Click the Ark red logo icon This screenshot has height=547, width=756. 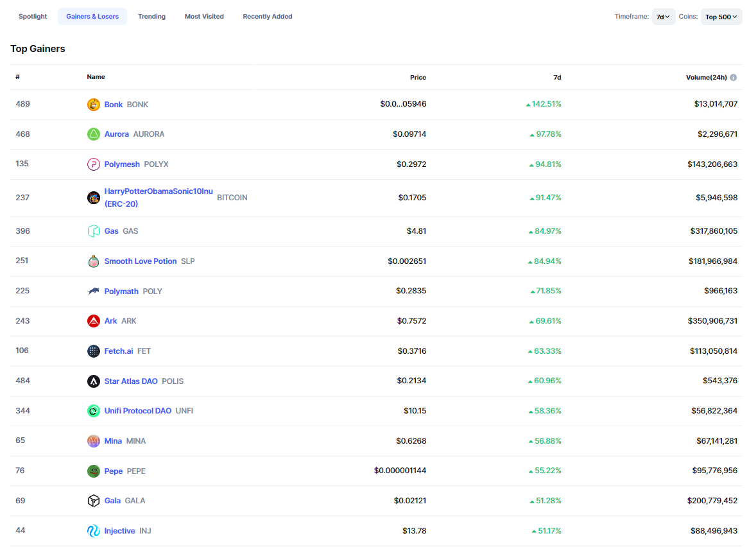94,321
